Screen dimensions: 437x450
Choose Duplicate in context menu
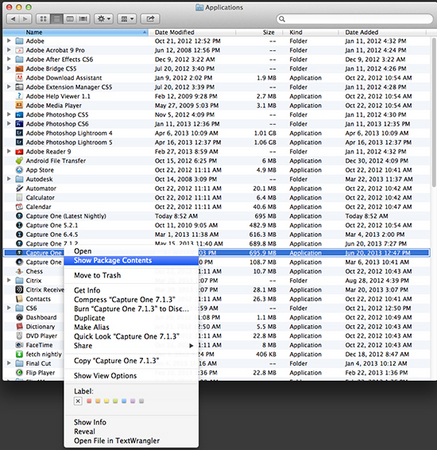[131, 318]
